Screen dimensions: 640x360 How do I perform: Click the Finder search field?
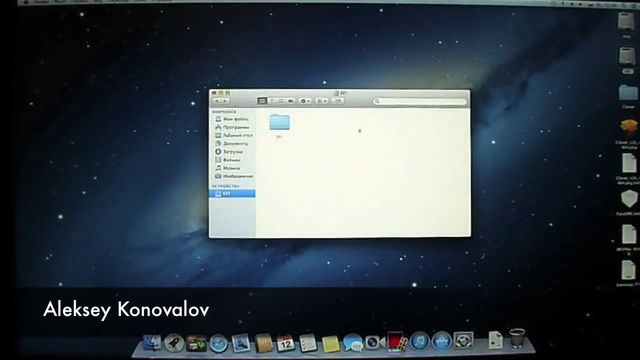420,101
